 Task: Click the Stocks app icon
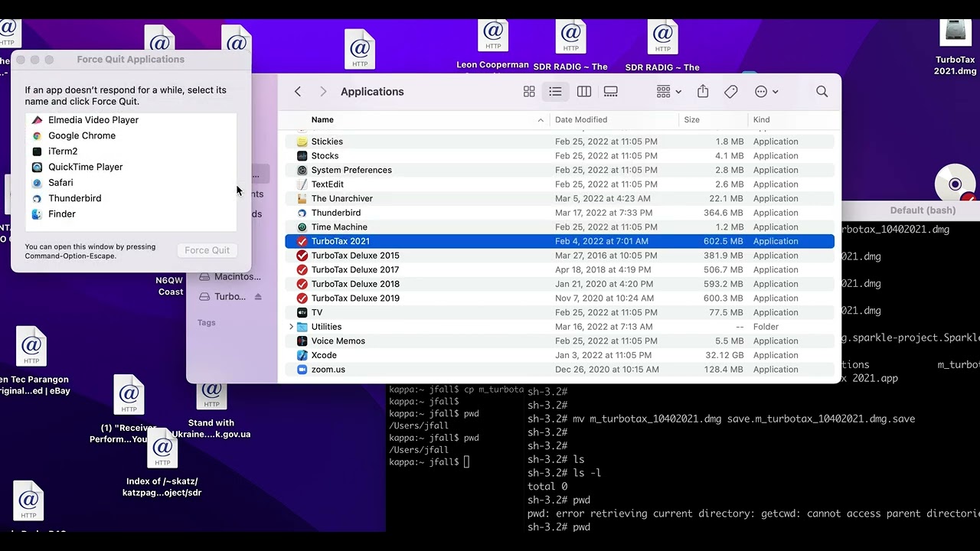[x=302, y=156]
